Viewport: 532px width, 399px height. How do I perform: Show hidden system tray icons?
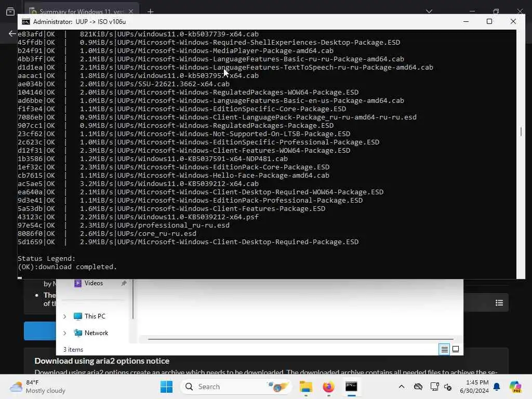(x=402, y=387)
